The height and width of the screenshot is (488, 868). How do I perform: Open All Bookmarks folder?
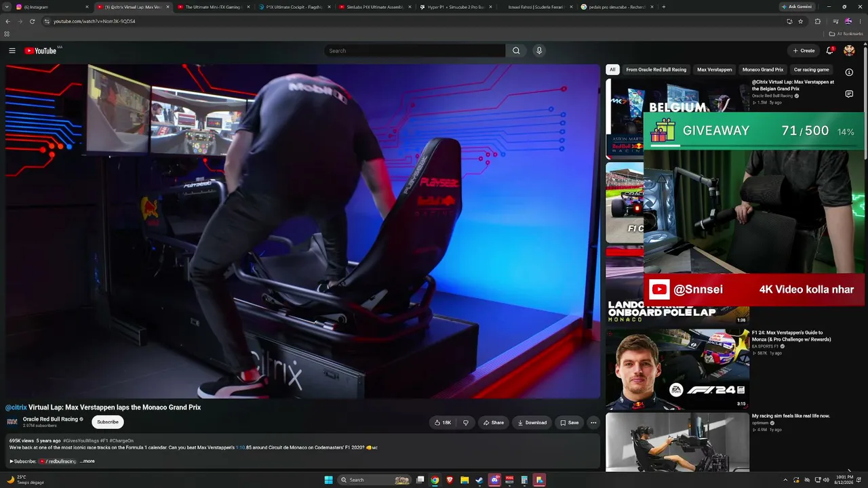846,33
